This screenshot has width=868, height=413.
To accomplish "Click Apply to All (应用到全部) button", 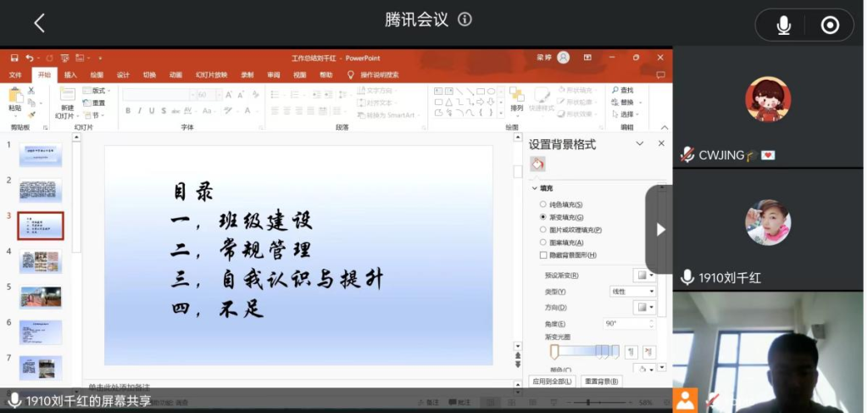I will point(552,381).
